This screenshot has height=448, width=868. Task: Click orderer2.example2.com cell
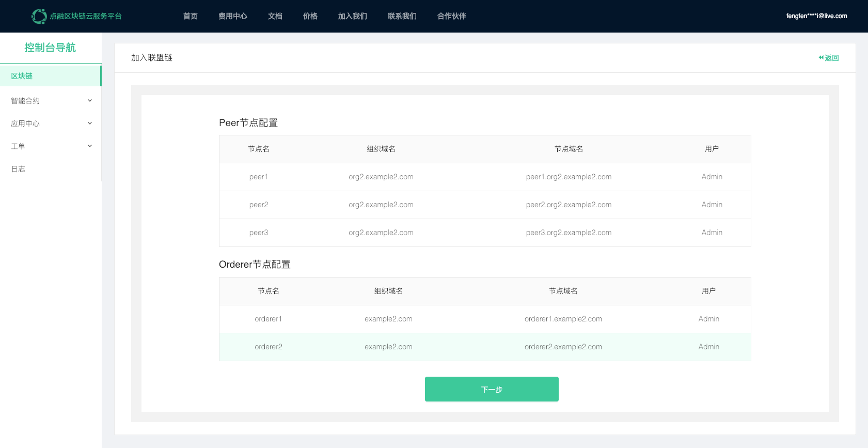(x=563, y=347)
